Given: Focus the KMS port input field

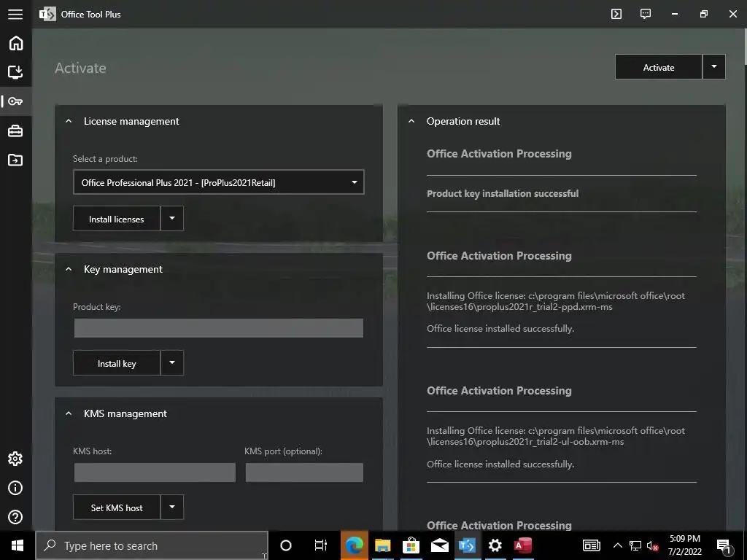Looking at the screenshot, I should tap(304, 472).
